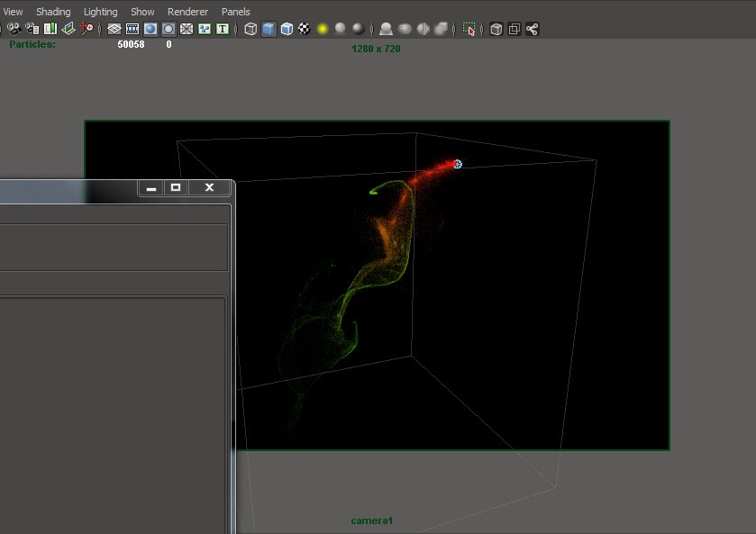This screenshot has width=756, height=534.
Task: Open Camera Attributes from the panel toolbar
Action: pyautogui.click(x=32, y=29)
